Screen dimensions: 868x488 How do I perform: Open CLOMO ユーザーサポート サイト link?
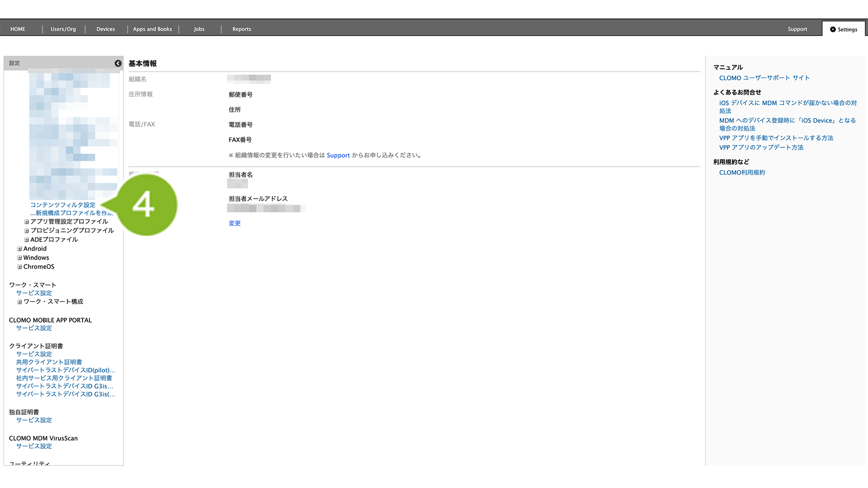pos(764,78)
